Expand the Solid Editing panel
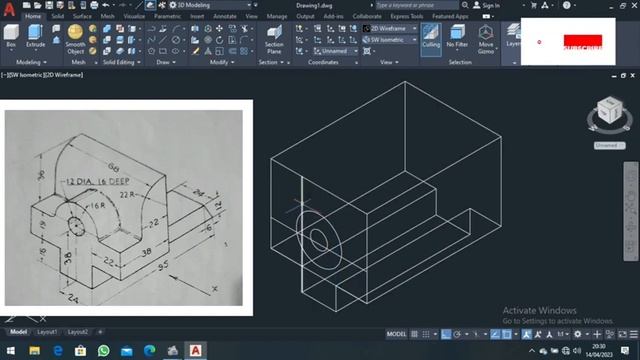The height and width of the screenshot is (360, 640). tap(122, 62)
